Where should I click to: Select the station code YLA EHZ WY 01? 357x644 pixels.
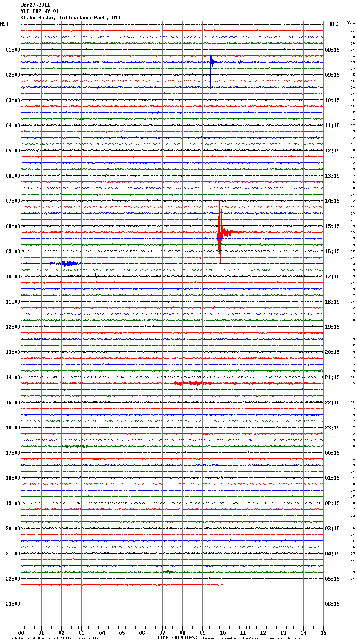point(40,11)
